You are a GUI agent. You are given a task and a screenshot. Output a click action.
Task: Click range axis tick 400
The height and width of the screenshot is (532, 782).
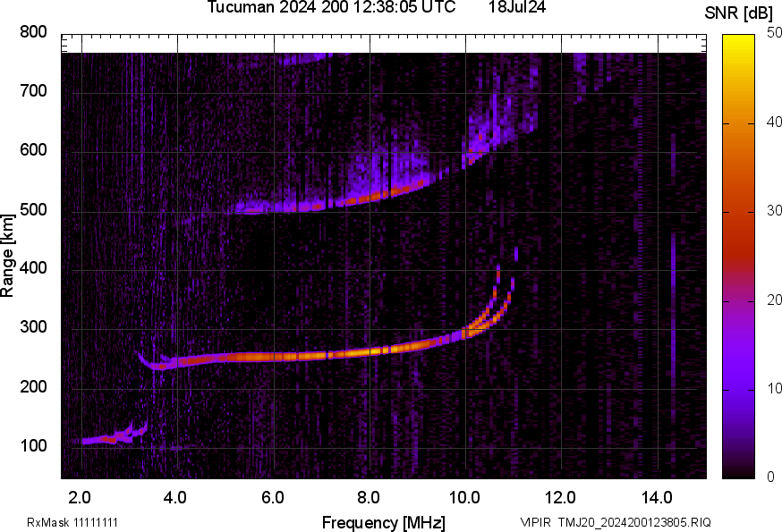coord(33,268)
